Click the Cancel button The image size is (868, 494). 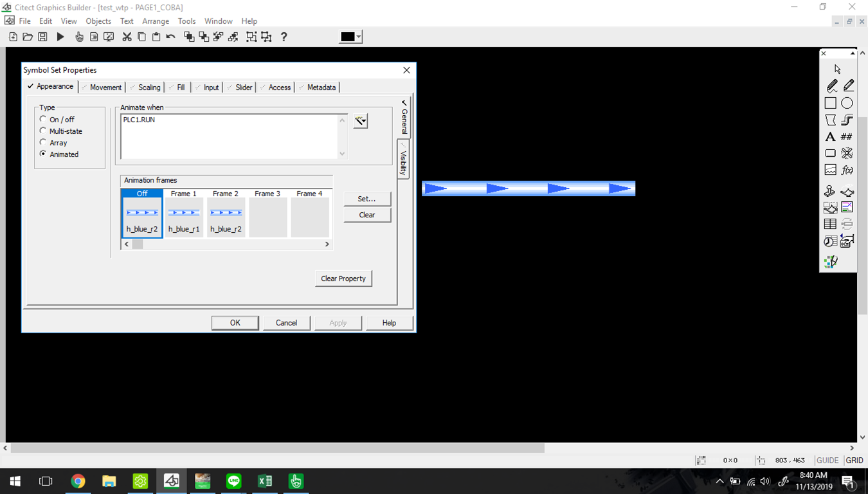pyautogui.click(x=286, y=323)
